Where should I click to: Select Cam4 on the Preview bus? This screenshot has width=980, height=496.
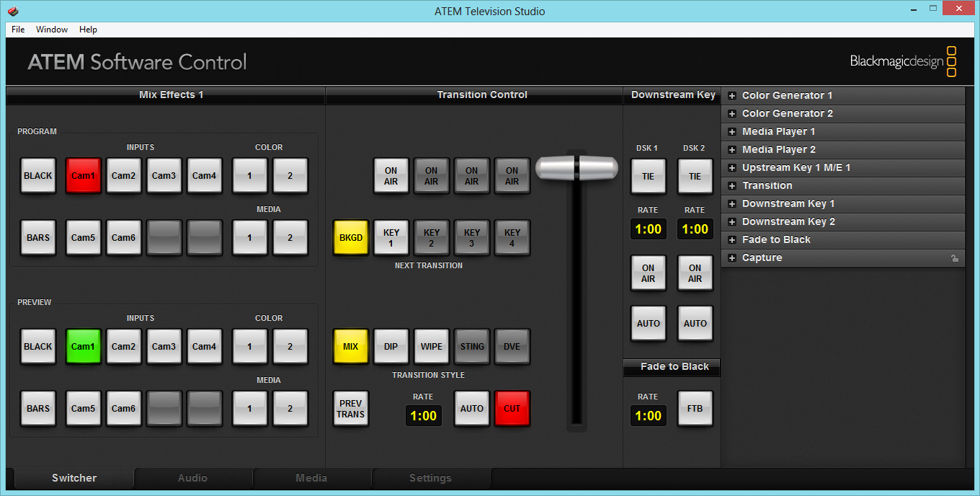204,346
